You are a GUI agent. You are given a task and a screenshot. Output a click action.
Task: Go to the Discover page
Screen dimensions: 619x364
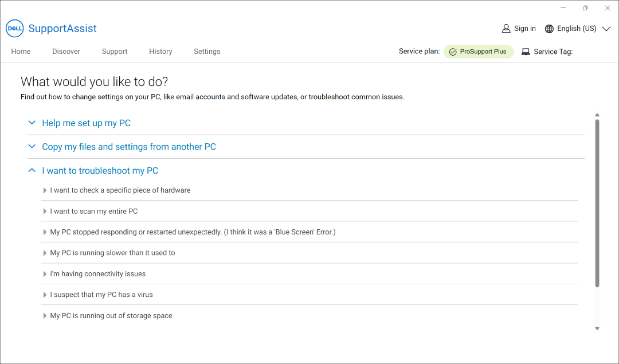66,52
